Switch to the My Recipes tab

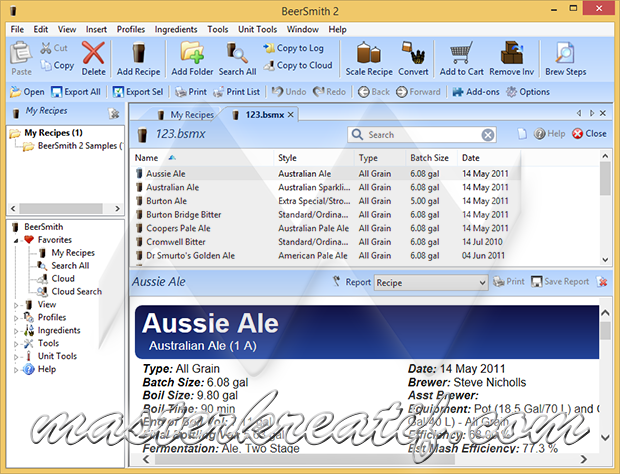[185, 115]
